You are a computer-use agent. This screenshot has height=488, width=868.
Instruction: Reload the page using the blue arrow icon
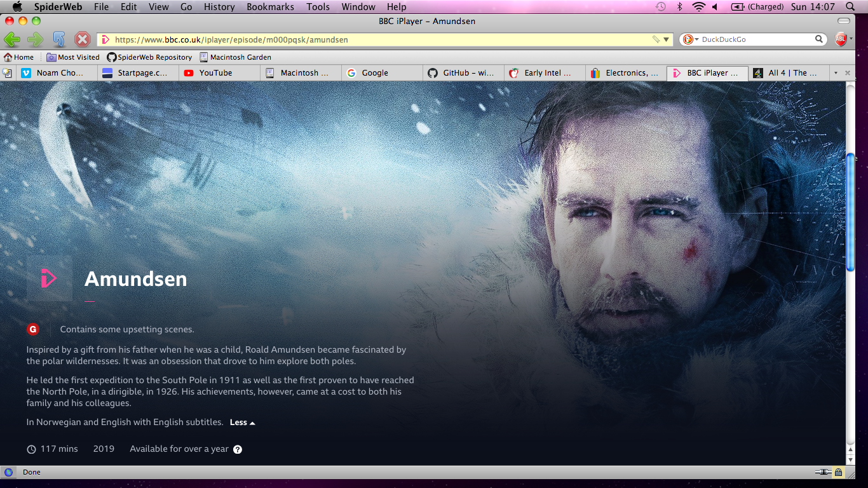point(59,39)
